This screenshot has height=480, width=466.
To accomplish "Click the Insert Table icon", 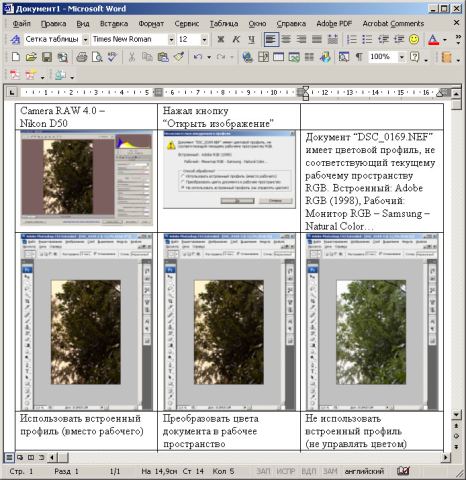I will (279, 57).
